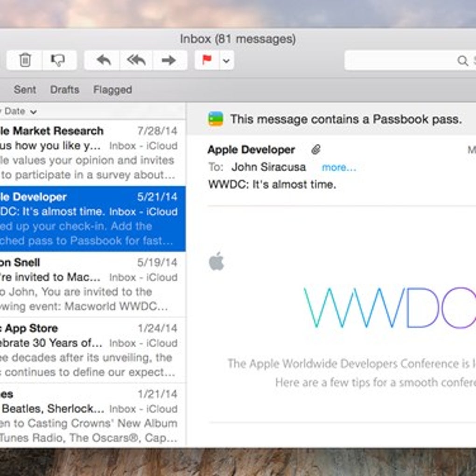Click the Apple logo in the email body
476x476 pixels.
coord(217,261)
